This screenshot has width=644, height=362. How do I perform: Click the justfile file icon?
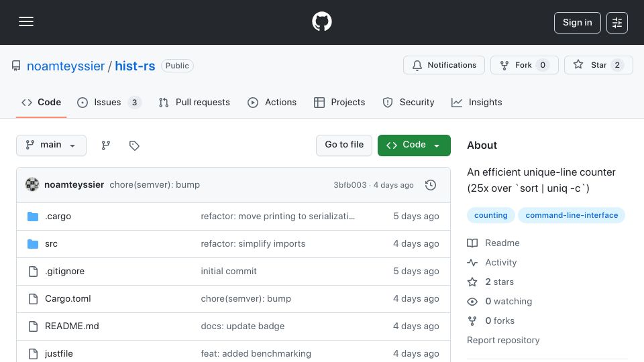(33, 354)
